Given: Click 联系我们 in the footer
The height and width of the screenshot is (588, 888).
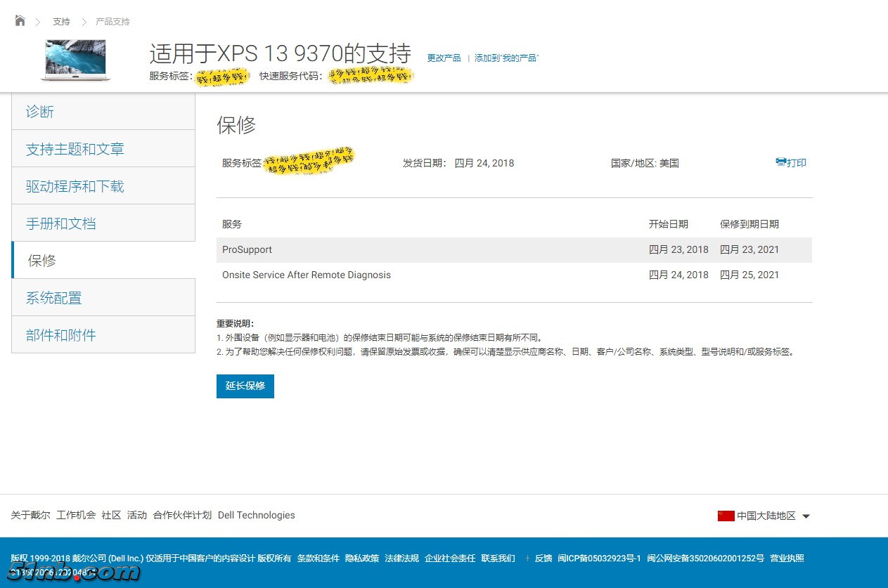Looking at the screenshot, I should (x=498, y=558).
